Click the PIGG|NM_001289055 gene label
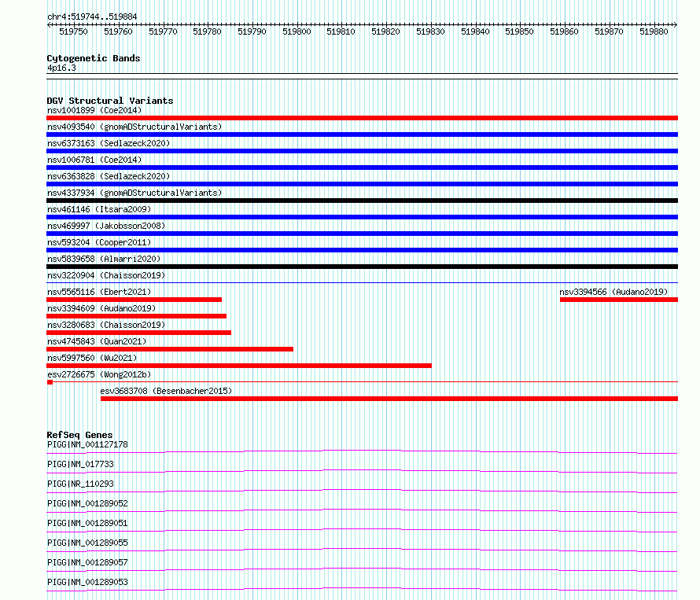The height and width of the screenshot is (600, 700). [x=87, y=543]
